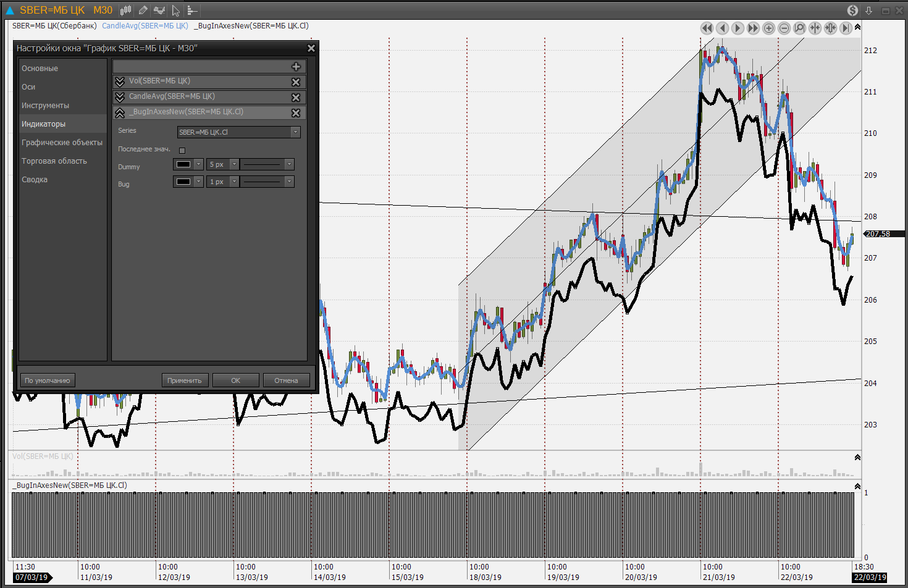Remove the CandleAvg indicator
908x588 pixels.
click(296, 98)
